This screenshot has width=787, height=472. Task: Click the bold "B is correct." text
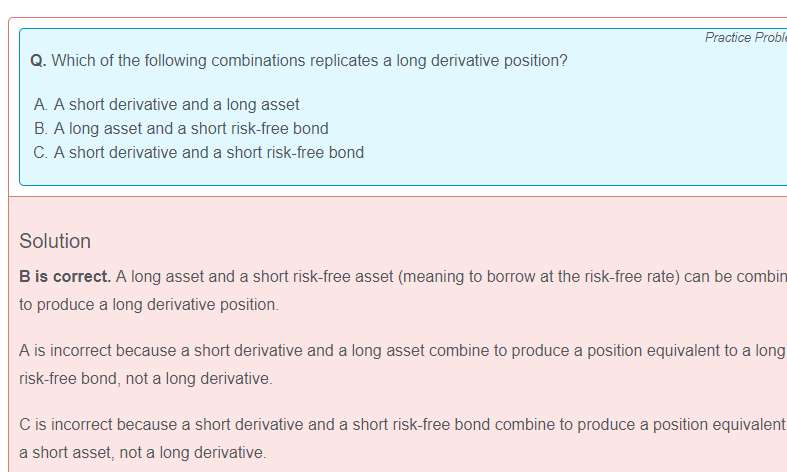point(65,276)
